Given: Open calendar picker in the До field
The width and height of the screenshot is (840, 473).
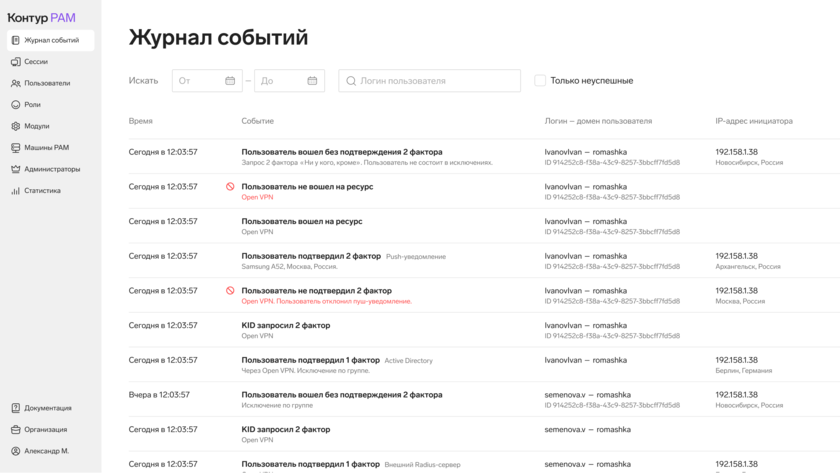Looking at the screenshot, I should (x=312, y=81).
